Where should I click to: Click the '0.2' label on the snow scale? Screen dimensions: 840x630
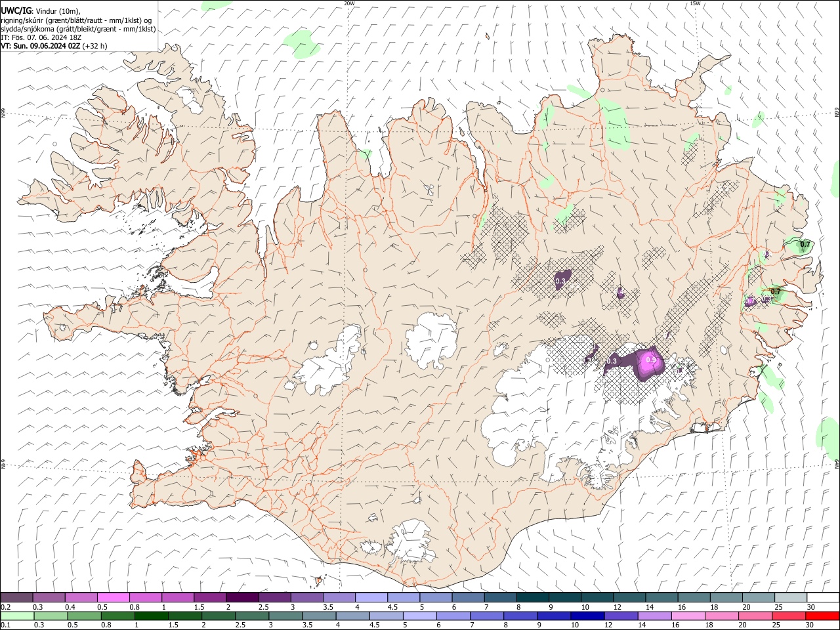pyautogui.click(x=5, y=607)
